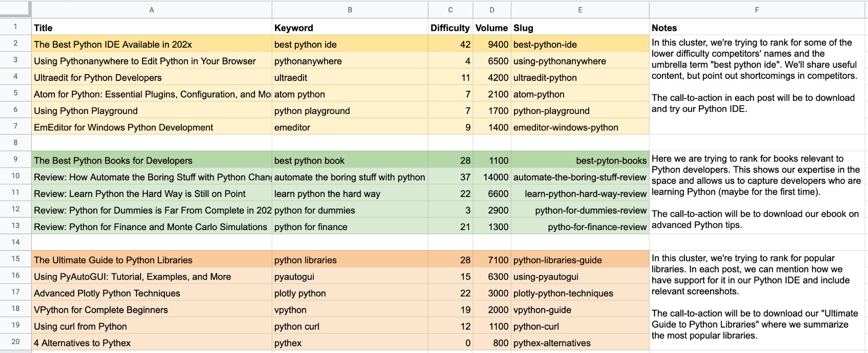Click keyword cell 'python for dummies'
868x353 pixels.
[350, 209]
